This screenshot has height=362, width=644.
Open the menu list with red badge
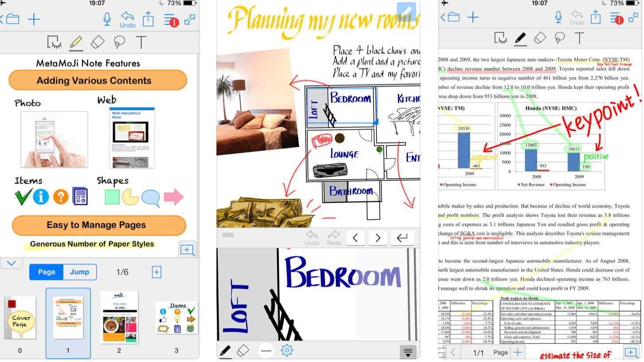click(171, 20)
